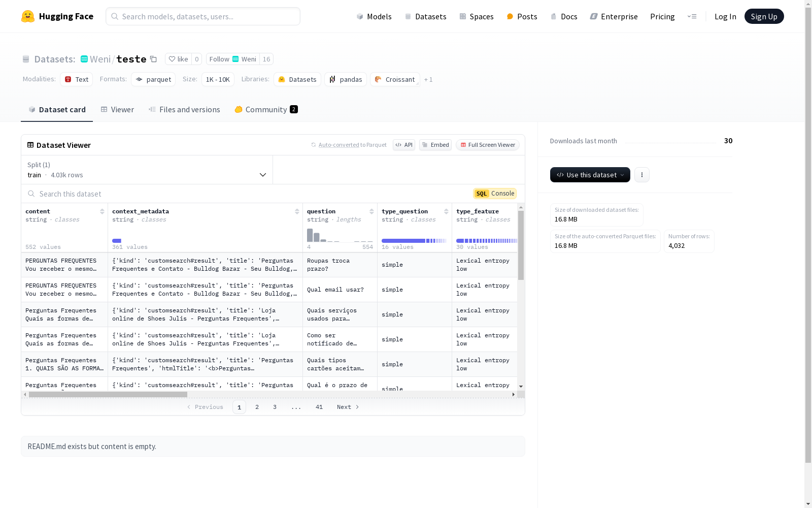Viewport: 812px width, 508px height.
Task: Select the Croissant library tag
Action: (x=395, y=79)
